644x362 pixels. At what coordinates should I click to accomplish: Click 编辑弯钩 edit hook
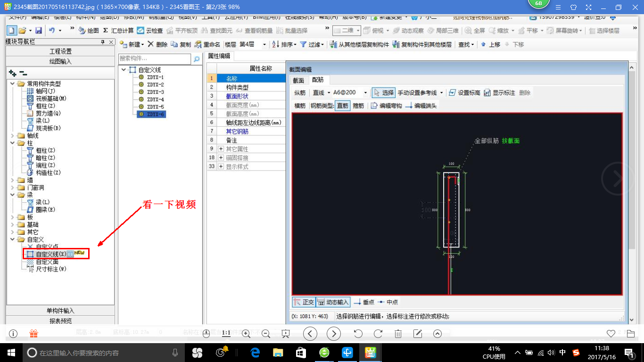[x=386, y=106]
